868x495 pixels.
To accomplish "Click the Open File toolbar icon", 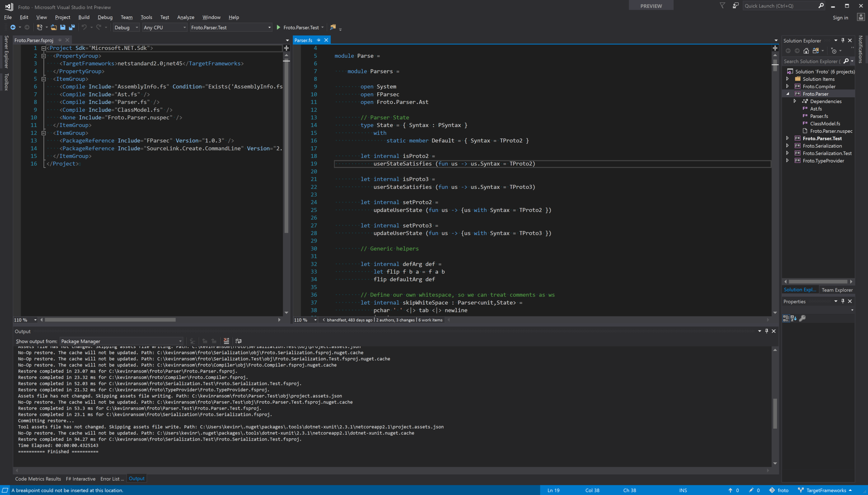I will 54,28.
